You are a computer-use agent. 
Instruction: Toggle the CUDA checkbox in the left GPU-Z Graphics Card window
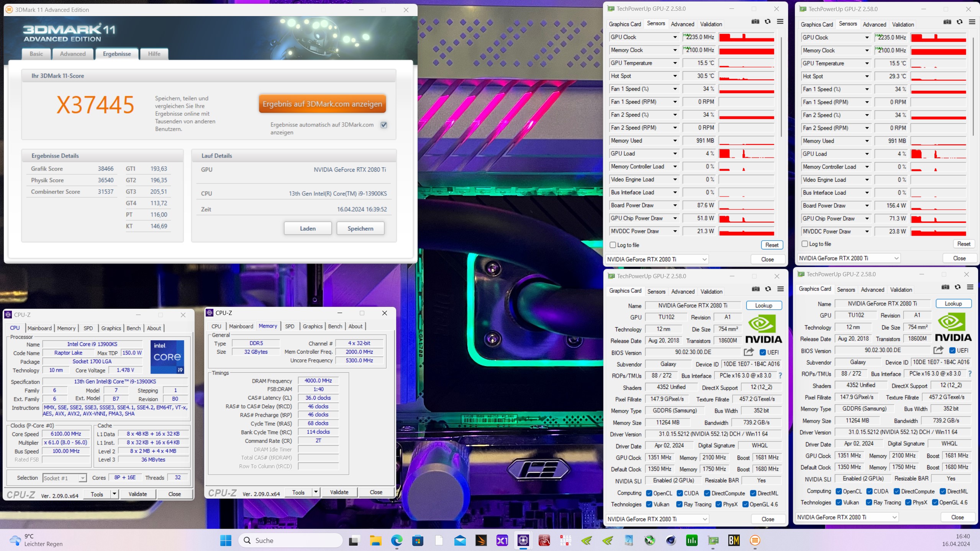tap(680, 493)
